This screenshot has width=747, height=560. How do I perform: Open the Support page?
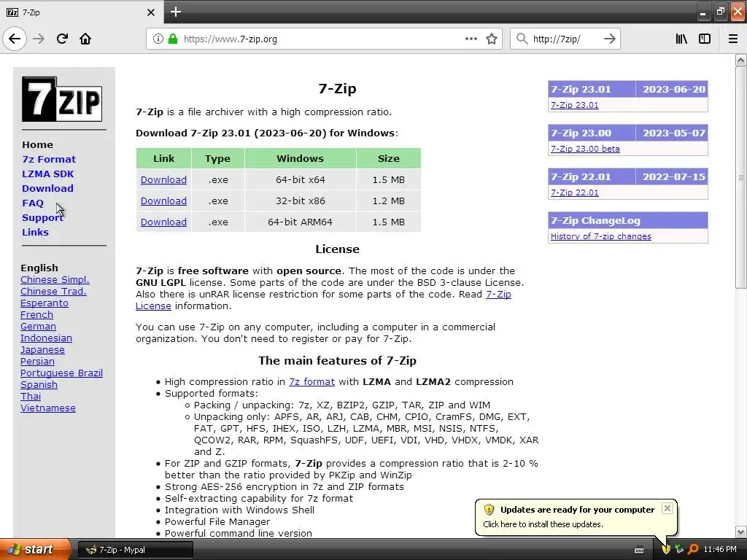coord(42,217)
